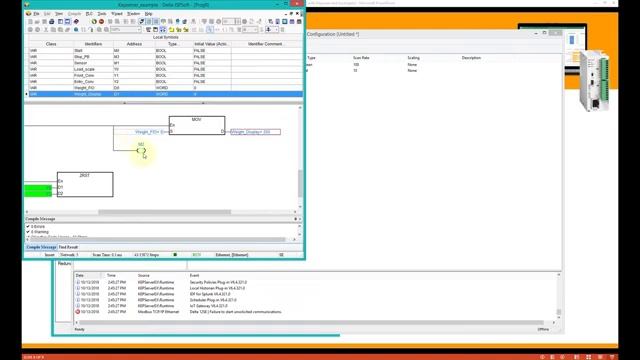The height and width of the screenshot is (360, 640).
Task: Click the first yellow network icon
Action: click(x=171, y=29)
